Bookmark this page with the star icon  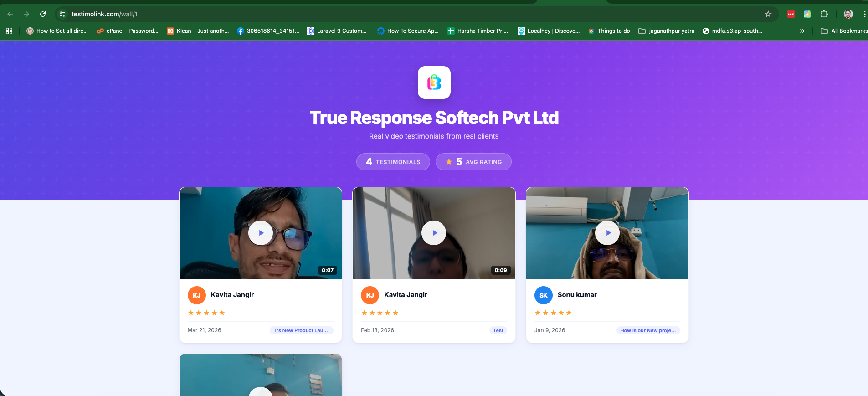pos(768,14)
